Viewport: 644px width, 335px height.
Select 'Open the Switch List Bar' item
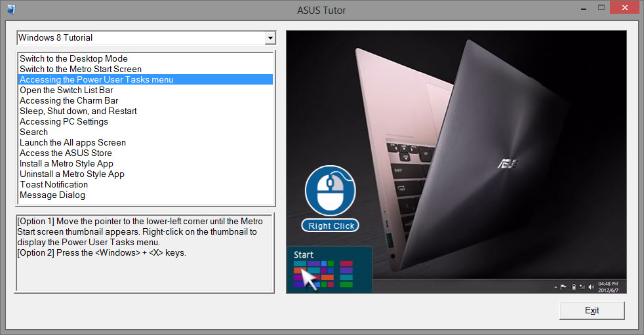(146, 90)
